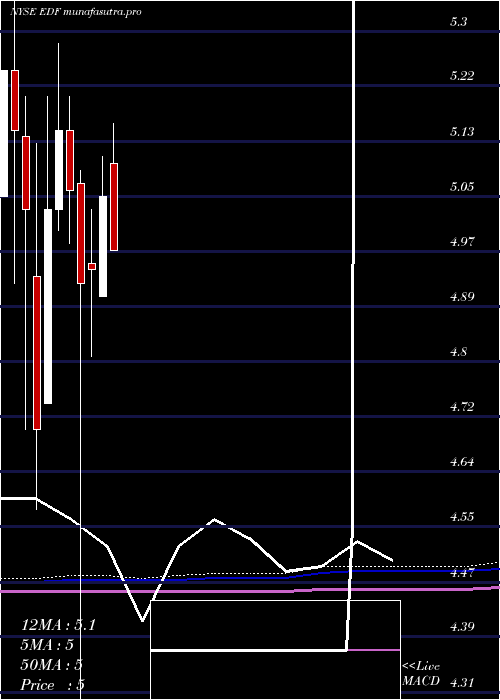The height and width of the screenshot is (700, 500).
Task: Click the 4.47 price axis label
Action: pyautogui.click(x=462, y=572)
